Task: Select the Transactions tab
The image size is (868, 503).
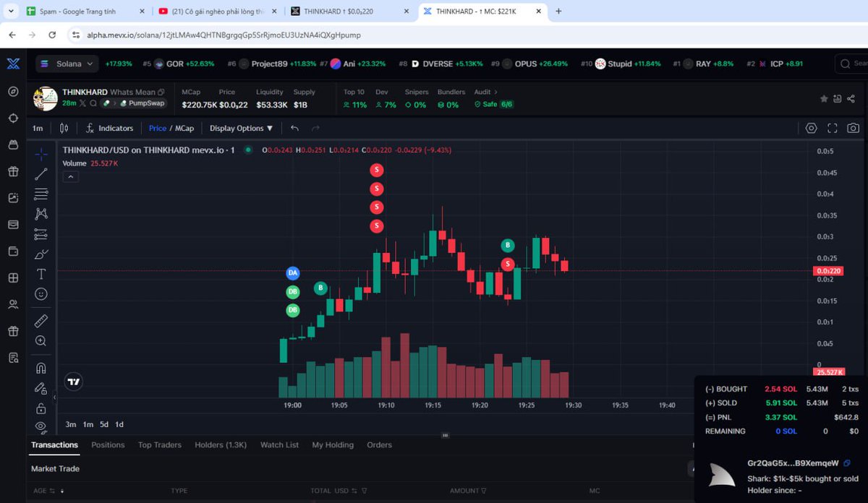Action: [54, 445]
